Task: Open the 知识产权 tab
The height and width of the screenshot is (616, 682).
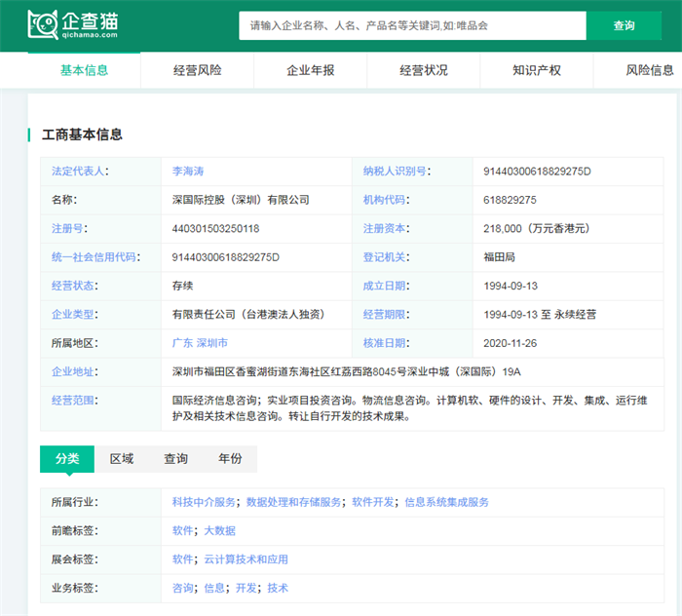Action: click(x=537, y=70)
